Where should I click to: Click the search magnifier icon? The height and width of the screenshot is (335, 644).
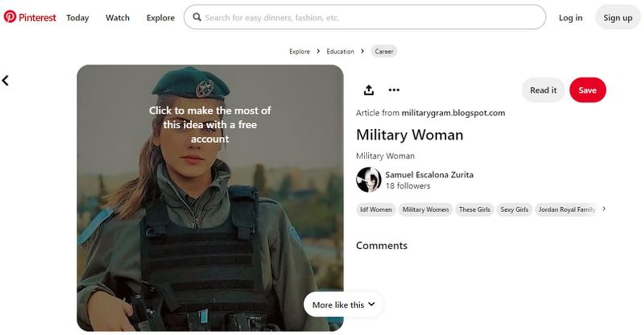197,18
